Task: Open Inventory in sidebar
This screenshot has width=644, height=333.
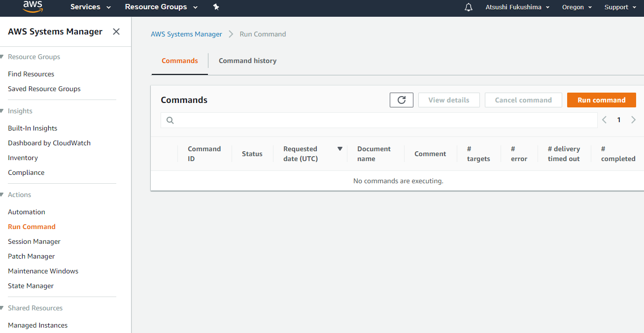Action: [23, 158]
